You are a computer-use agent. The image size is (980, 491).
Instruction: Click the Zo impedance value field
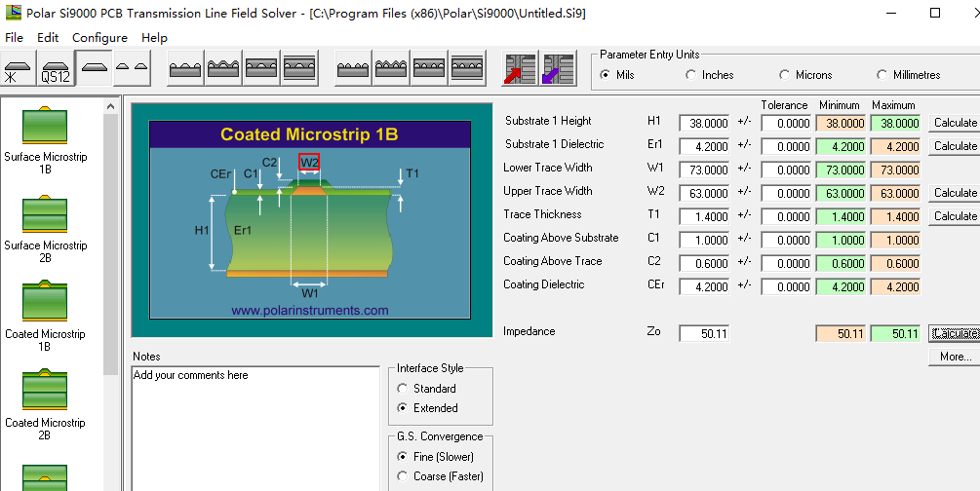(704, 333)
